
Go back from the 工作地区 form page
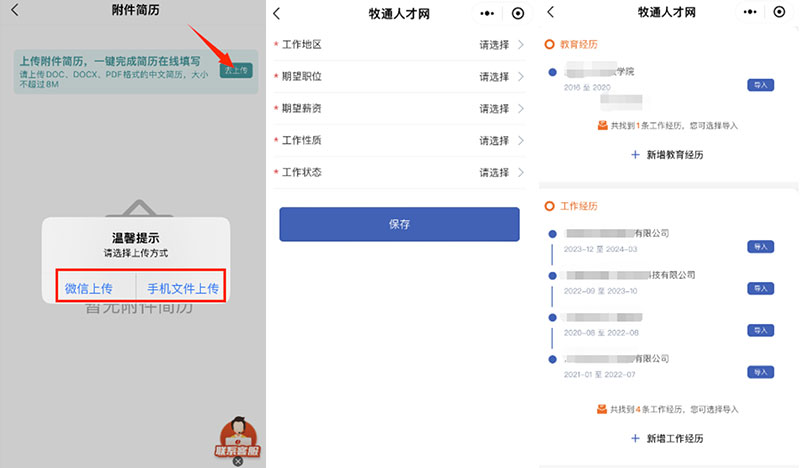pyautogui.click(x=277, y=14)
